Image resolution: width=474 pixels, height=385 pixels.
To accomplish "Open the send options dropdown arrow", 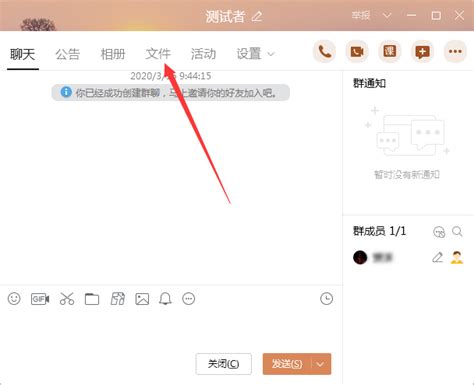I will coord(320,364).
